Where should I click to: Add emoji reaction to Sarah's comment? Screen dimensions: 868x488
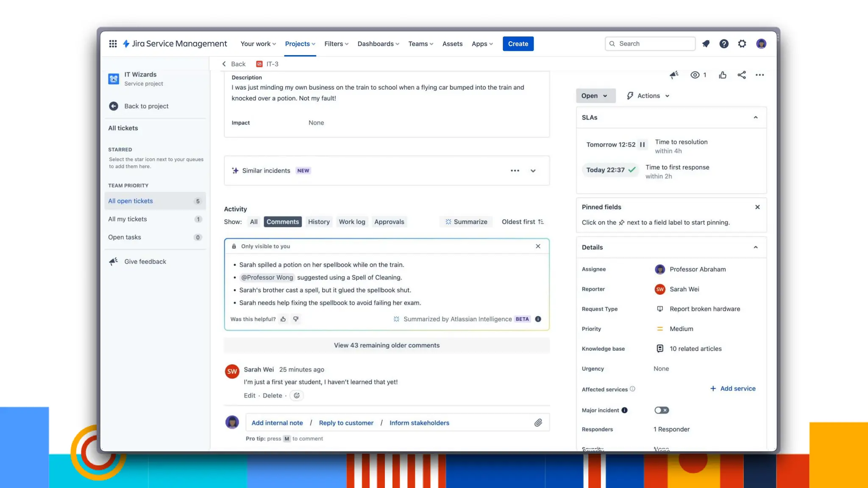pos(297,395)
